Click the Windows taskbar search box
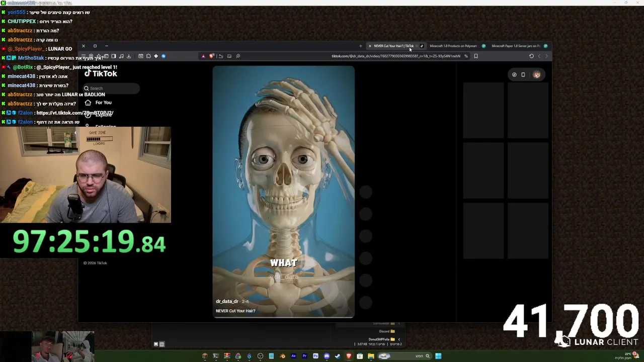The height and width of the screenshot is (362, 644). (405, 356)
